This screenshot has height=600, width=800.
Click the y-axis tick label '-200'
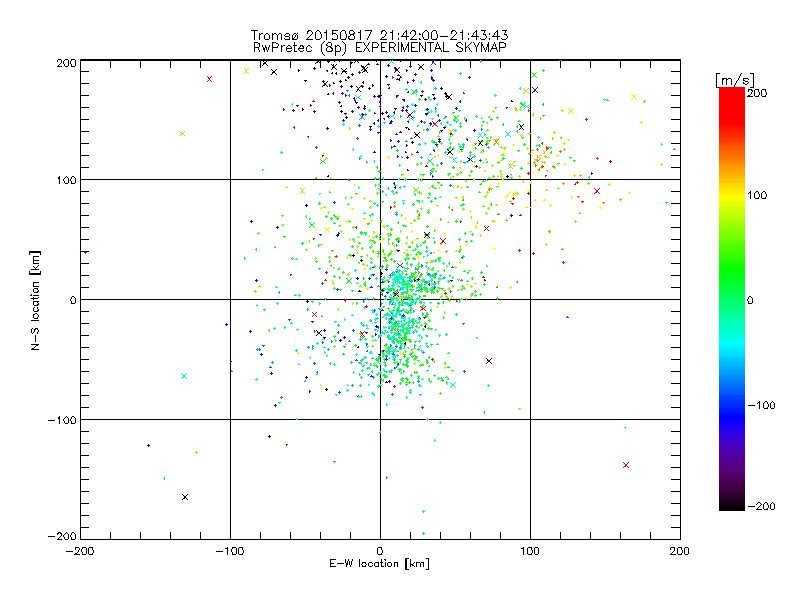pos(62,536)
